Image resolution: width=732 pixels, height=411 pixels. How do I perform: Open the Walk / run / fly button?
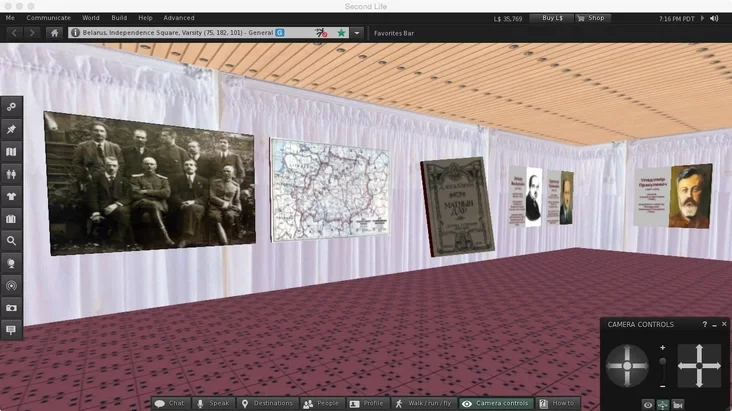[x=423, y=404]
